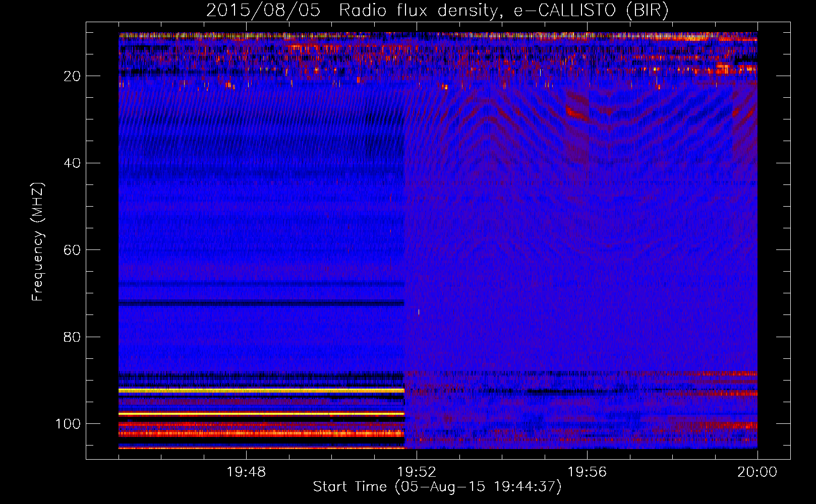Click the 40 MHz frequency tick label
816x504 pixels.
click(x=72, y=163)
